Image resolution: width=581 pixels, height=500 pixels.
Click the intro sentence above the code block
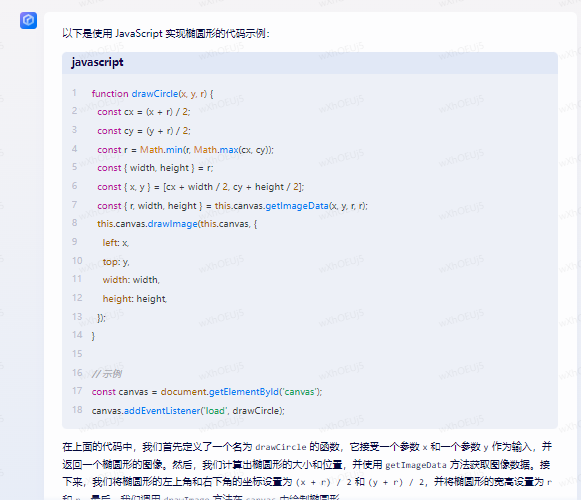pos(166,34)
